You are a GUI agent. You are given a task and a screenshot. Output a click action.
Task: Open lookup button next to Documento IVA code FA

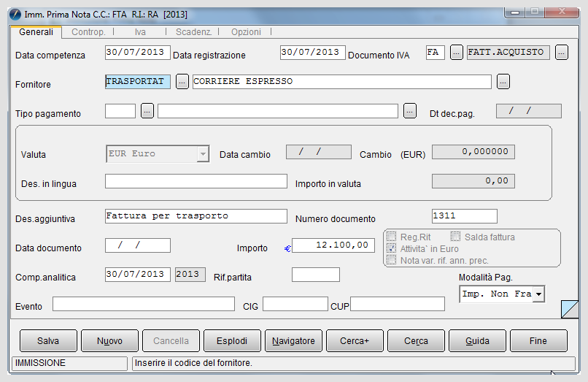[456, 53]
